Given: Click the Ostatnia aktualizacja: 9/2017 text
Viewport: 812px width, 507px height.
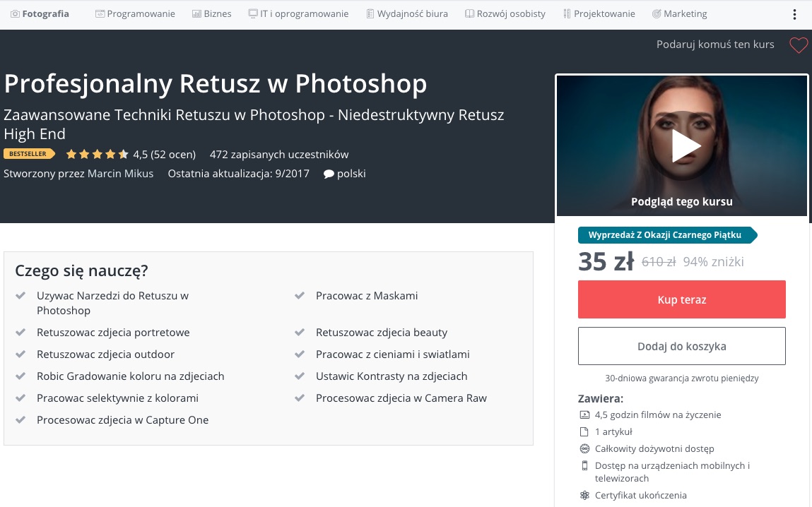Looking at the screenshot, I should tap(238, 174).
